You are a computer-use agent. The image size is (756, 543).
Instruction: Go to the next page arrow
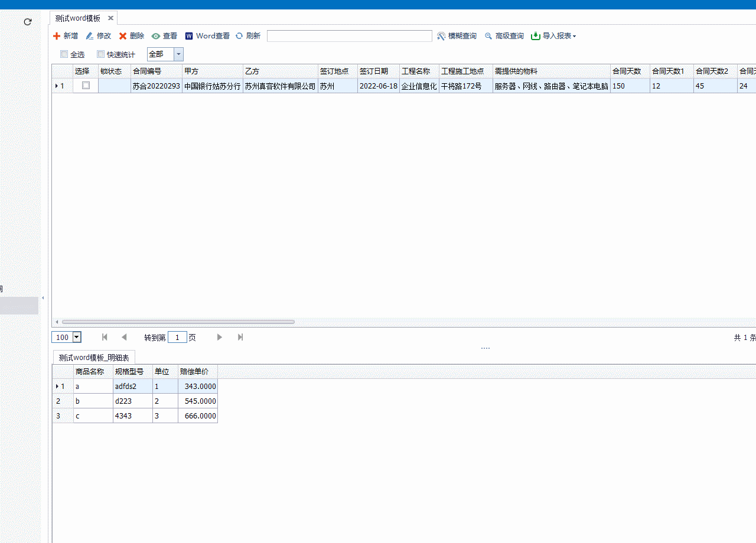tap(219, 337)
